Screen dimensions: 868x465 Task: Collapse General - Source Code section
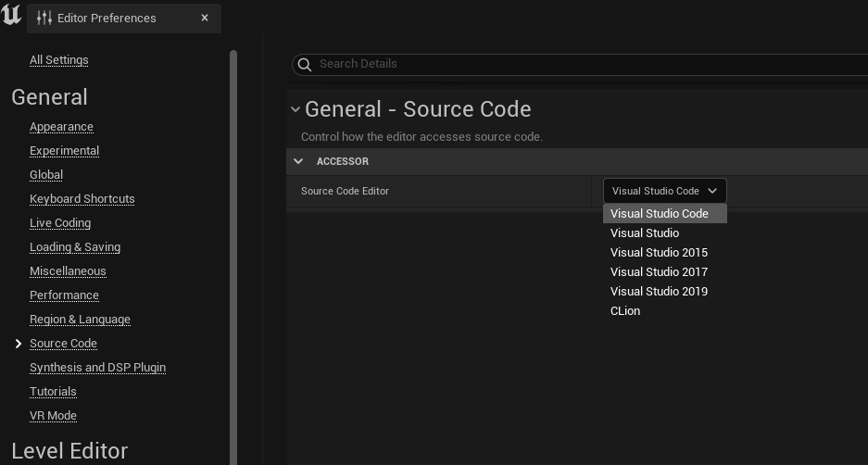click(x=296, y=109)
